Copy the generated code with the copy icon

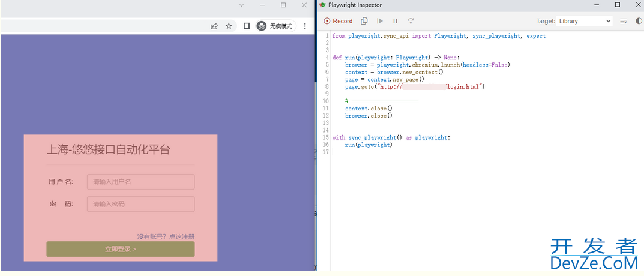(364, 21)
